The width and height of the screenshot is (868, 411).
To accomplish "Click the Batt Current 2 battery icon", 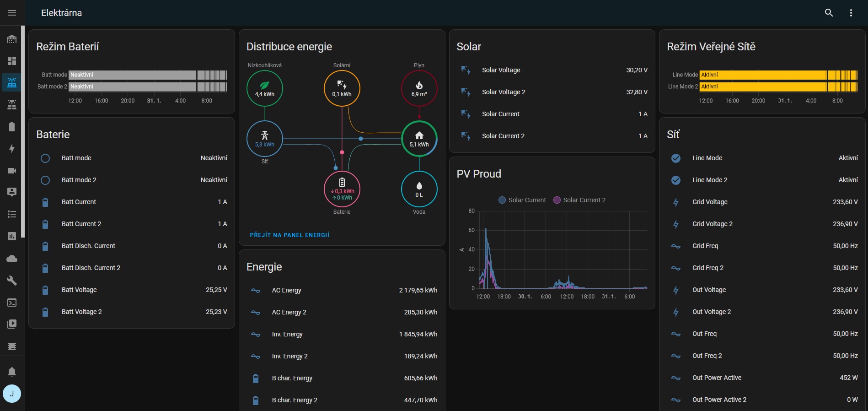I will (45, 224).
